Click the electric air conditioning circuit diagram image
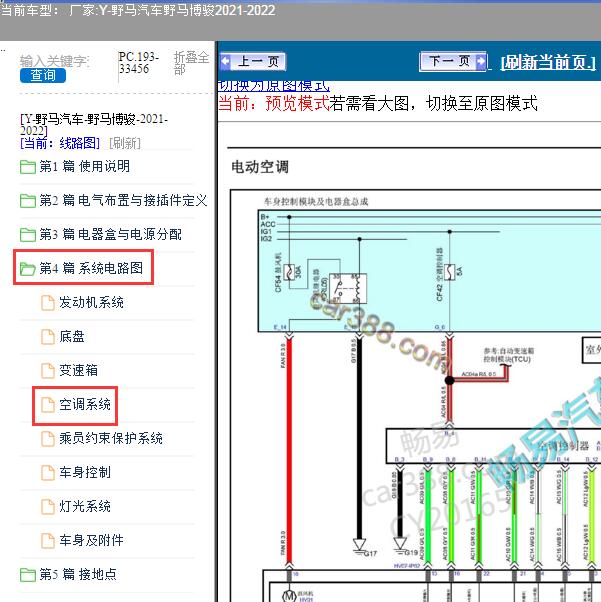The image size is (601, 602). tap(416, 395)
